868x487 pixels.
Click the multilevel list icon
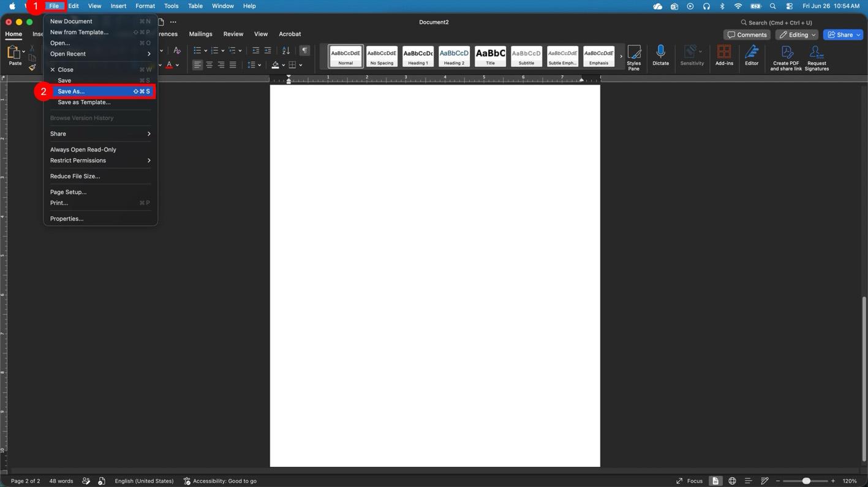pyautogui.click(x=232, y=50)
